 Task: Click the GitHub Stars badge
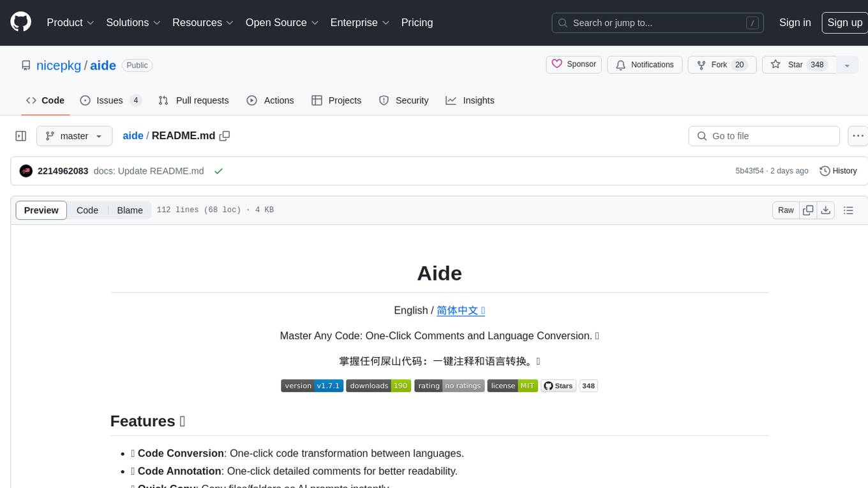click(x=558, y=386)
